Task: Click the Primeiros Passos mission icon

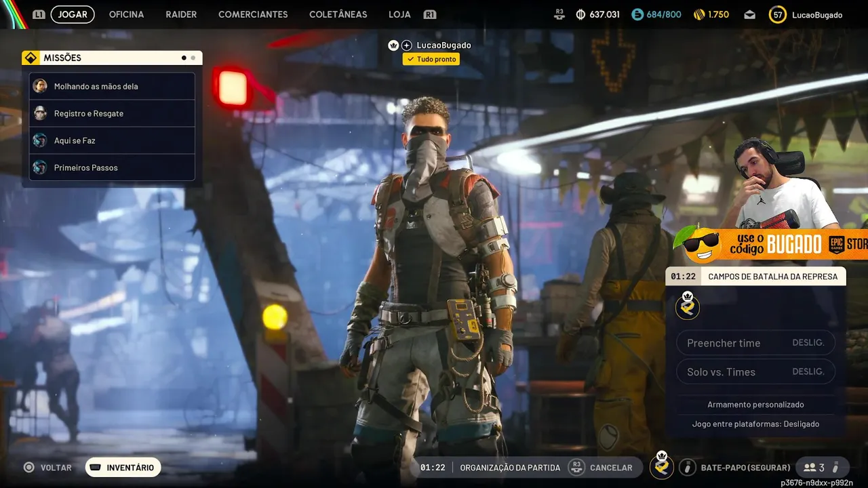Action: [40, 167]
